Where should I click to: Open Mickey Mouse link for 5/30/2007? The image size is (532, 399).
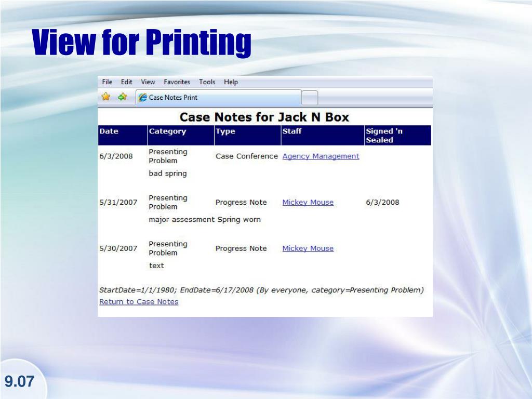coord(308,248)
